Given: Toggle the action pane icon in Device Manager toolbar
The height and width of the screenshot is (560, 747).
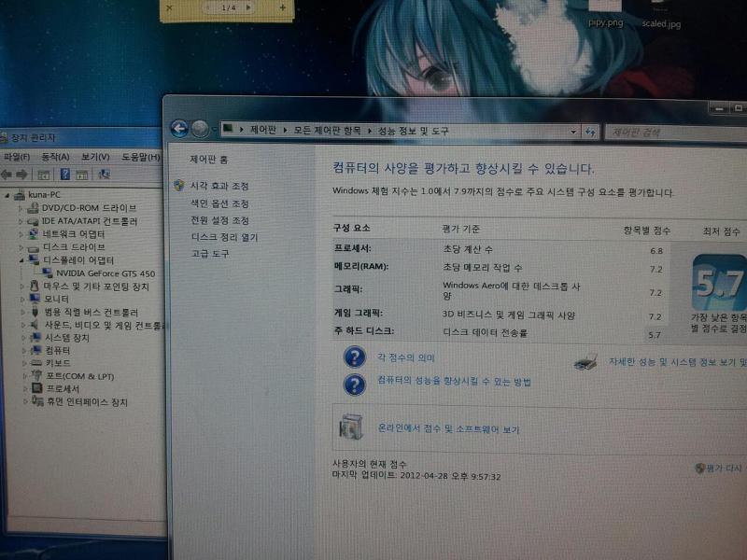Looking at the screenshot, I should (x=82, y=175).
